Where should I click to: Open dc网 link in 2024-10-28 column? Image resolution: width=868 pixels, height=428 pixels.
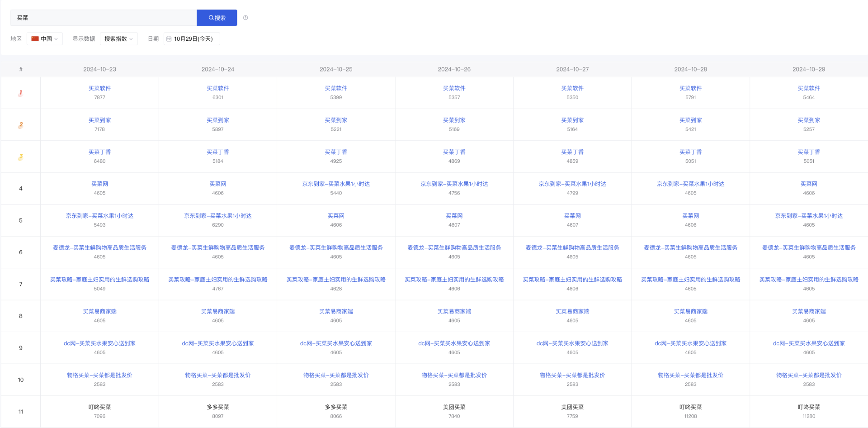click(x=691, y=343)
